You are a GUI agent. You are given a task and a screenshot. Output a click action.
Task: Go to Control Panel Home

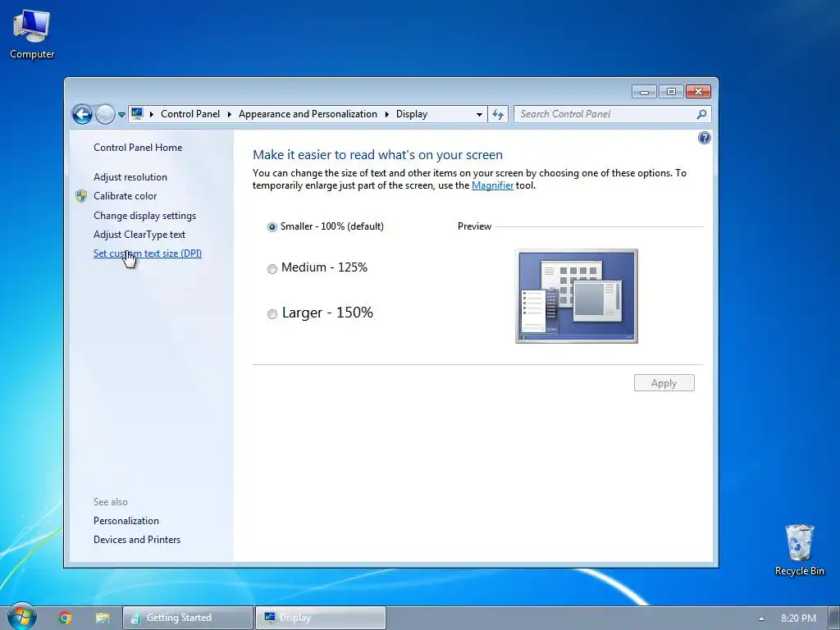coord(138,148)
